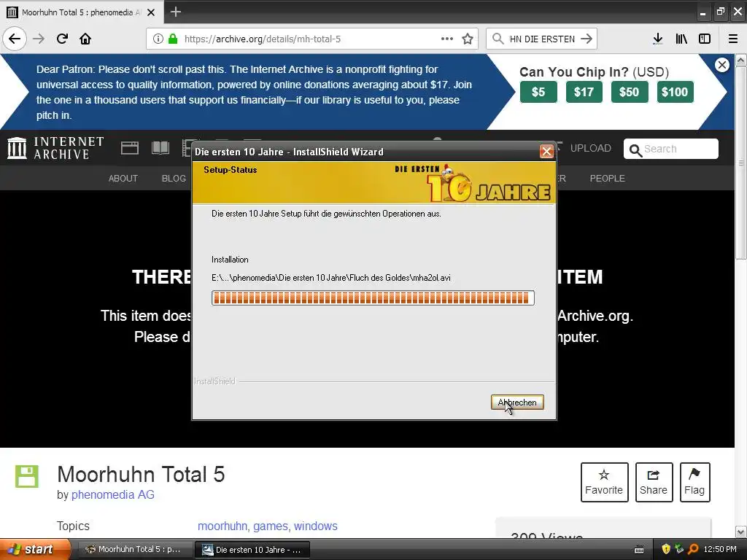
Task: Open the Texts book icon in navigation
Action: point(160,148)
